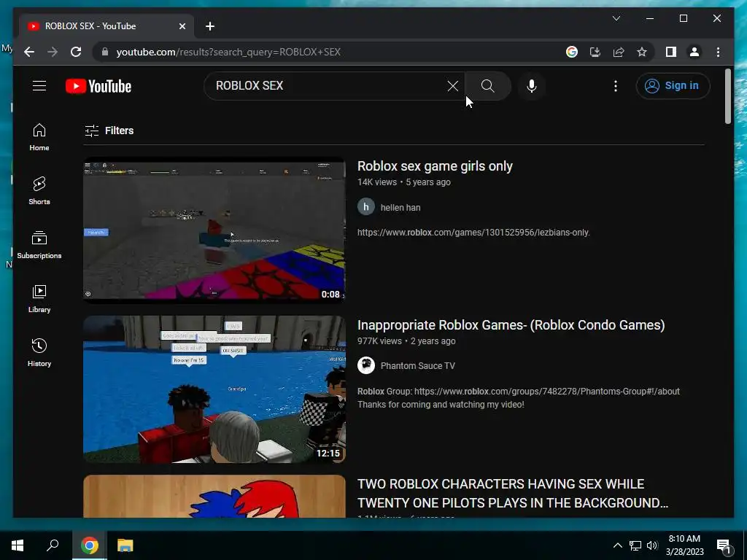Screen dimensions: 747x560
Task: Expand the Filters options
Action: (109, 131)
